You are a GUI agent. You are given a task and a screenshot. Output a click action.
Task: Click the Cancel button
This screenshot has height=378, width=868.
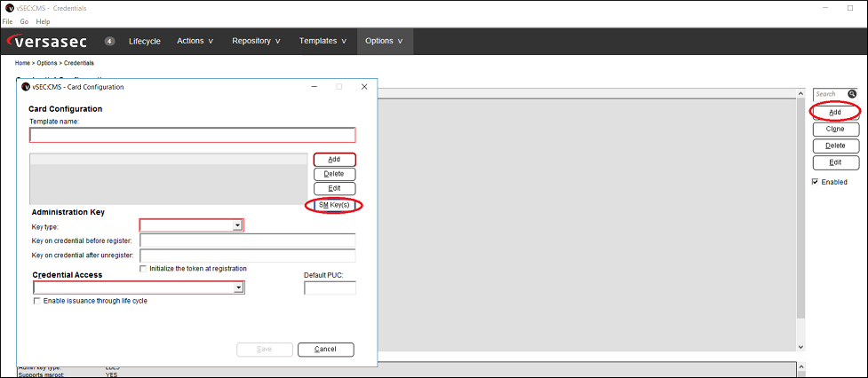point(325,350)
